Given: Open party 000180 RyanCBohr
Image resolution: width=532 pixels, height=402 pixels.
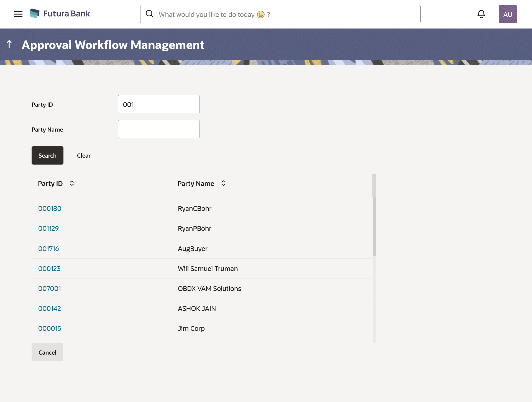Looking at the screenshot, I should (50, 209).
